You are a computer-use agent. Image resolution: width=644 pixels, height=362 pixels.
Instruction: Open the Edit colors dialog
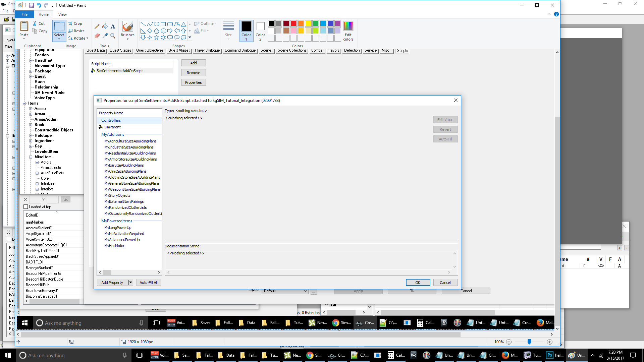click(x=348, y=31)
